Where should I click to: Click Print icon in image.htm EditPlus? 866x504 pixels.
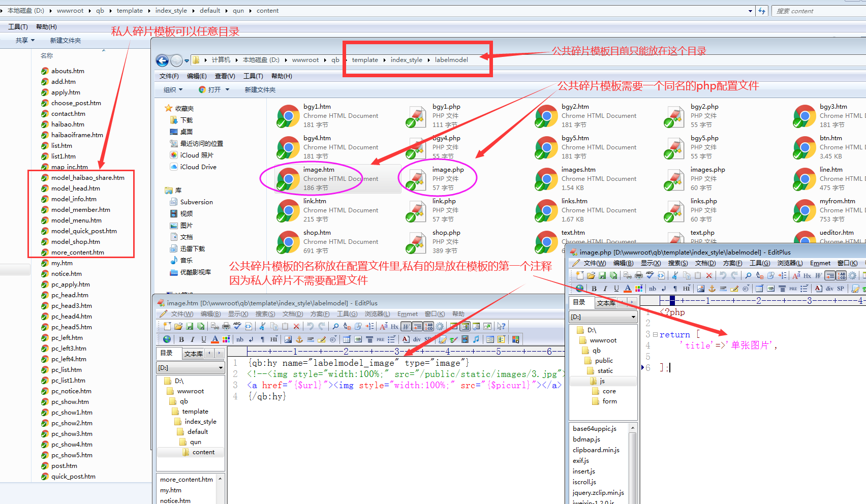click(226, 326)
